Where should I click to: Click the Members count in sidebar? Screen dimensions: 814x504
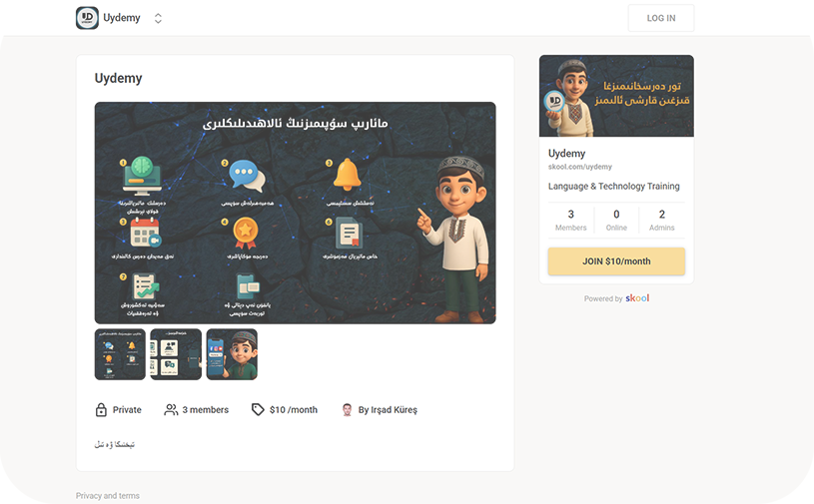pyautogui.click(x=570, y=220)
